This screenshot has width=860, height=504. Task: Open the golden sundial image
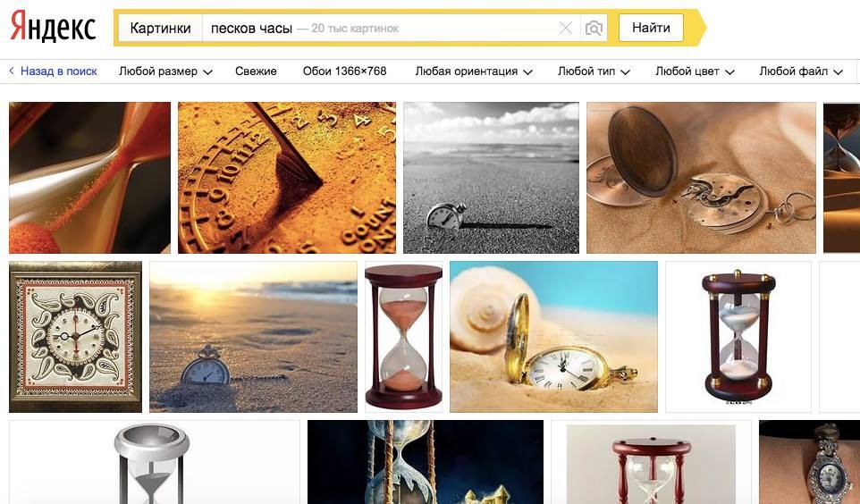[287, 178]
